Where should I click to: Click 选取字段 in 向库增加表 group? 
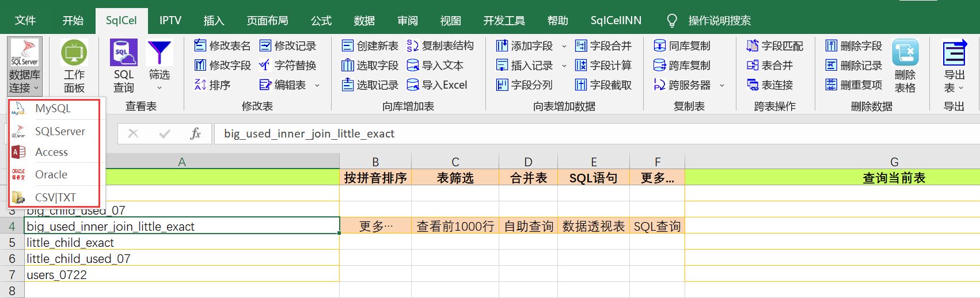point(370,65)
